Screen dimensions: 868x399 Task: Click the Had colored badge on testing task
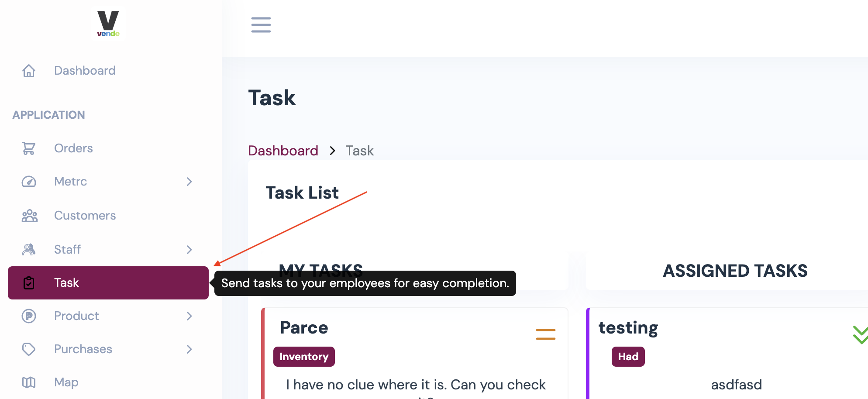tap(628, 357)
